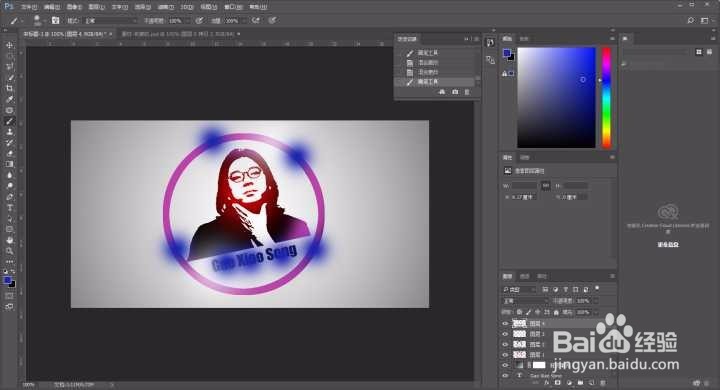This screenshot has width=720, height=390.
Task: Click the search icon in the options bar
Action: (x=690, y=20)
